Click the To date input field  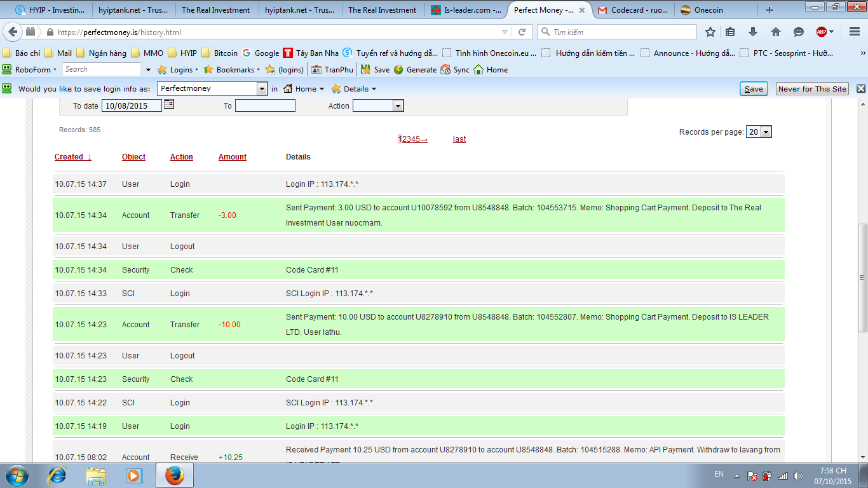132,106
